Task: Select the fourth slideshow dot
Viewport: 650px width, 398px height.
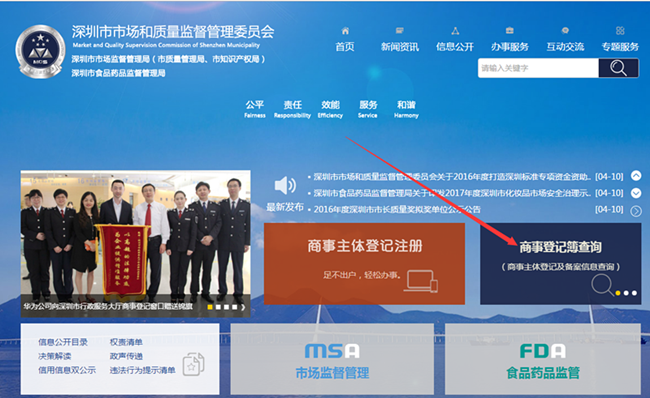Action: (235, 307)
